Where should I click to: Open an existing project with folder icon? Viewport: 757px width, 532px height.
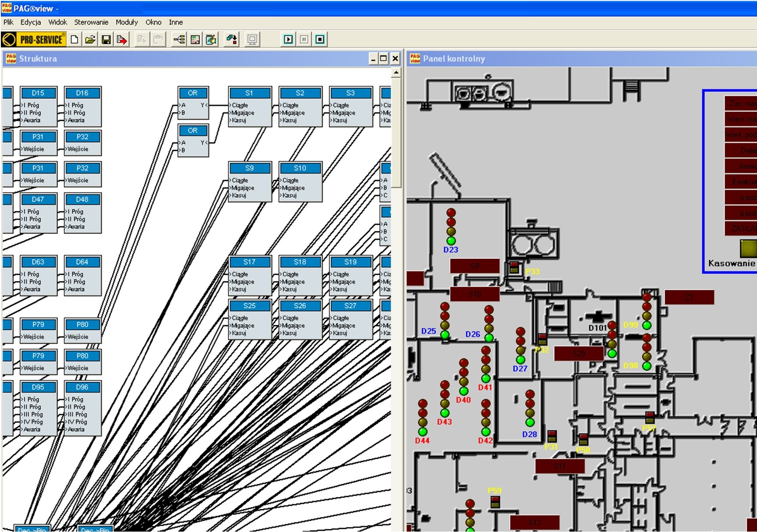pyautogui.click(x=90, y=39)
